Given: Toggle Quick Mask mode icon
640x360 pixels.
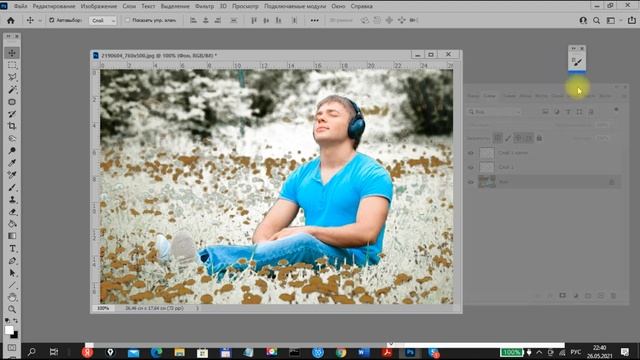Looking at the screenshot, I should (x=12, y=347).
